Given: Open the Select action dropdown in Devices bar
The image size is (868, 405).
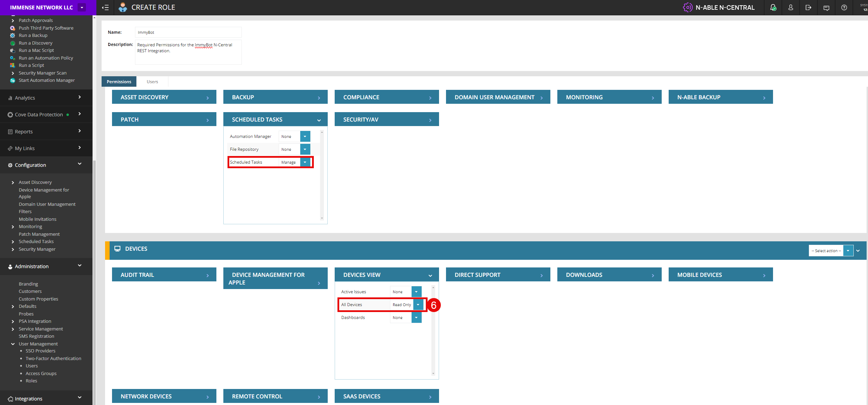Looking at the screenshot, I should [x=848, y=251].
